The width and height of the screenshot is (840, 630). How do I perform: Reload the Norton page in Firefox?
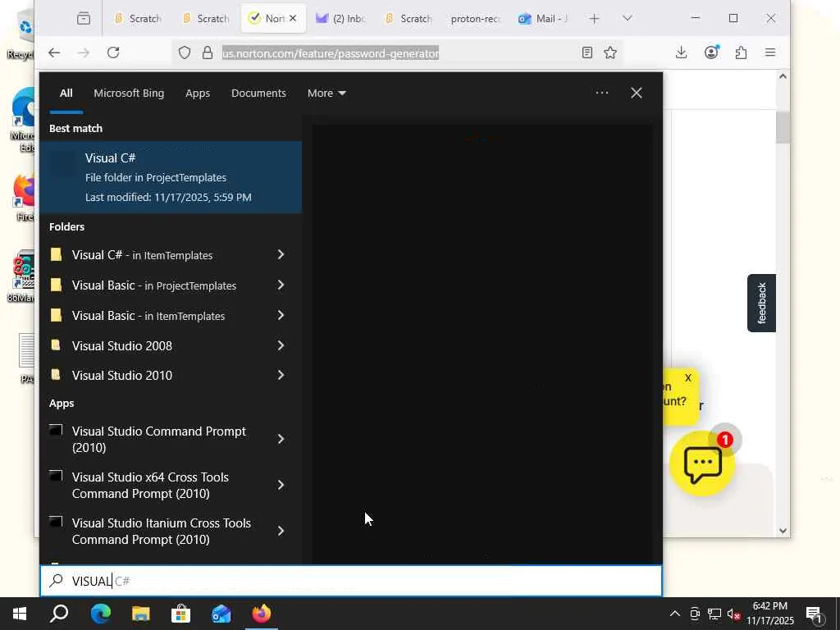pos(113,52)
